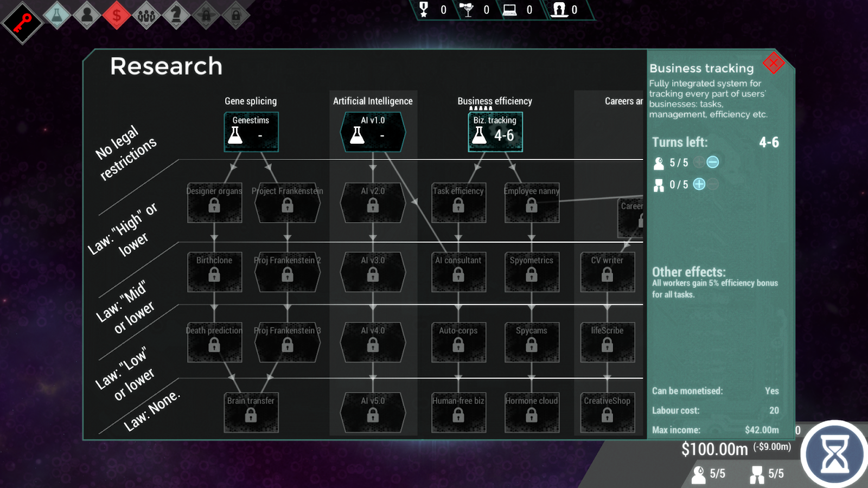Click the Law: "Mid" or lower label
The height and width of the screenshot is (488, 868).
126,307
